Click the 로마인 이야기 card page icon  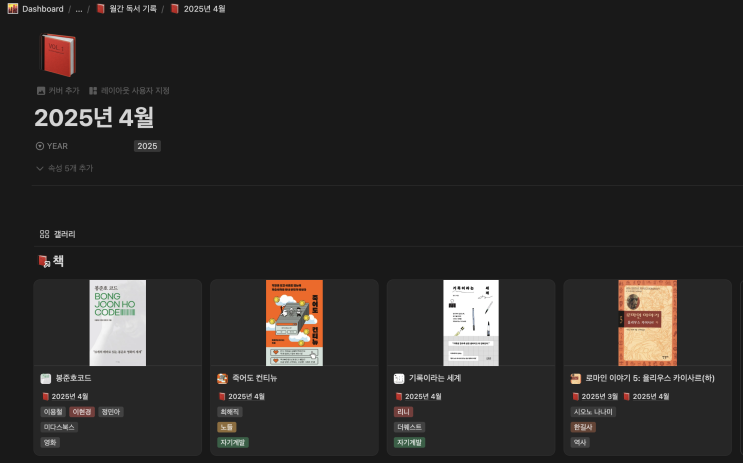click(x=576, y=379)
